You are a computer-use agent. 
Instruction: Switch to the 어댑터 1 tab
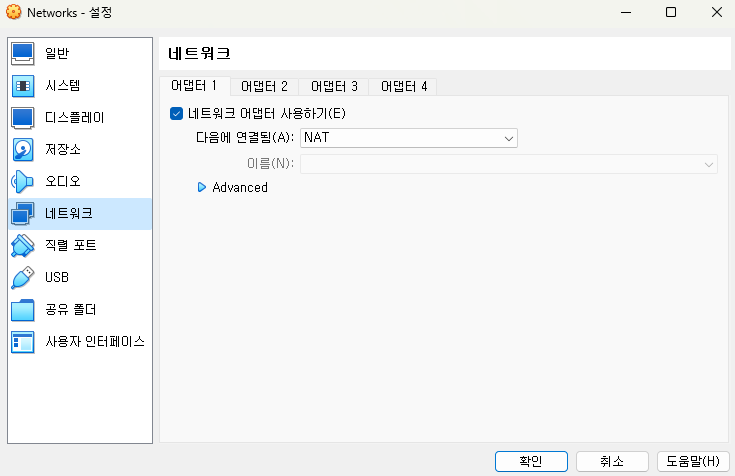(194, 86)
